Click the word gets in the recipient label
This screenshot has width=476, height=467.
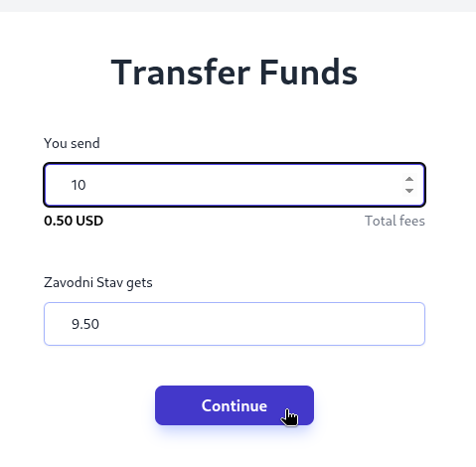[139, 283]
